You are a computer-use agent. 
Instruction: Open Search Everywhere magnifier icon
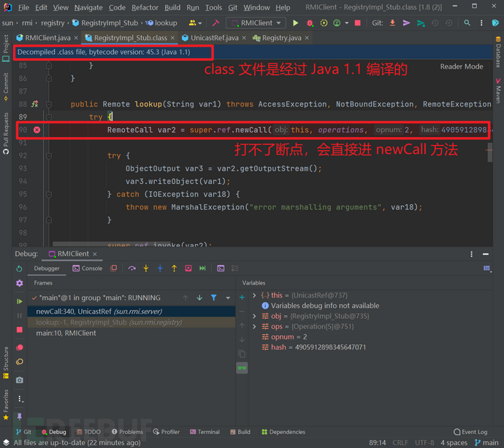pyautogui.click(x=467, y=23)
